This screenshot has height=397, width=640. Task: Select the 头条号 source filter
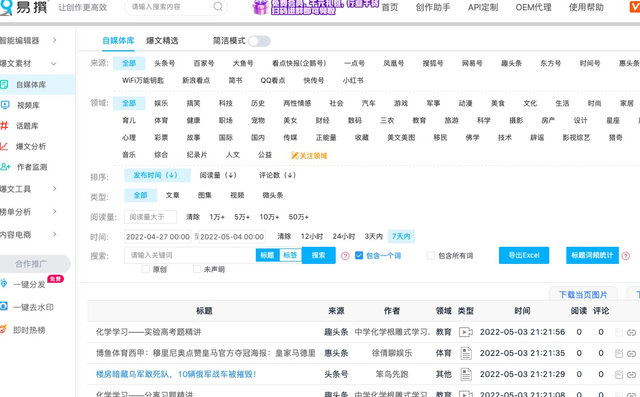point(164,63)
